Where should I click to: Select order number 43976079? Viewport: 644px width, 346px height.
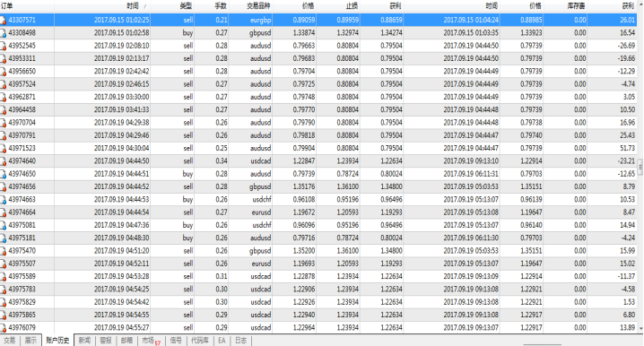point(22,327)
